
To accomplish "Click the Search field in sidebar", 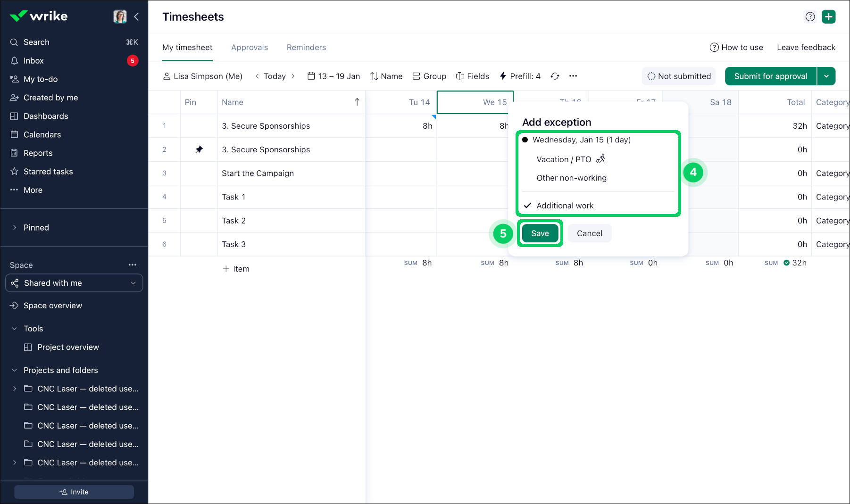I will [x=36, y=42].
